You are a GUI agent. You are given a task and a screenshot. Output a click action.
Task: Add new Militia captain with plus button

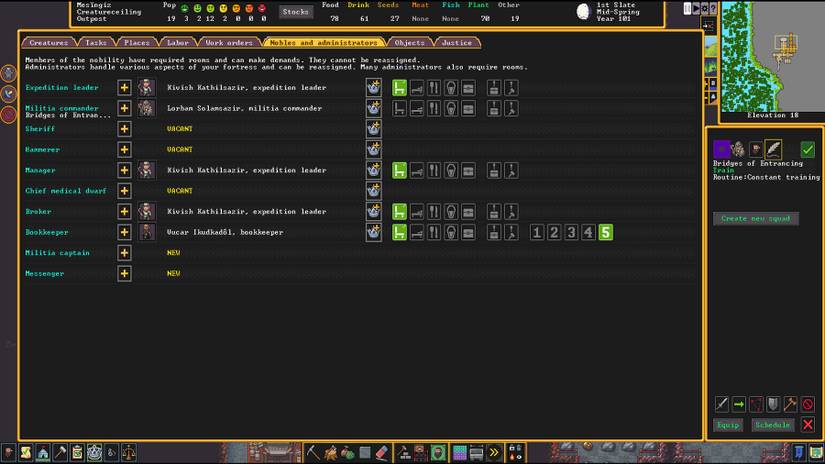pos(124,253)
